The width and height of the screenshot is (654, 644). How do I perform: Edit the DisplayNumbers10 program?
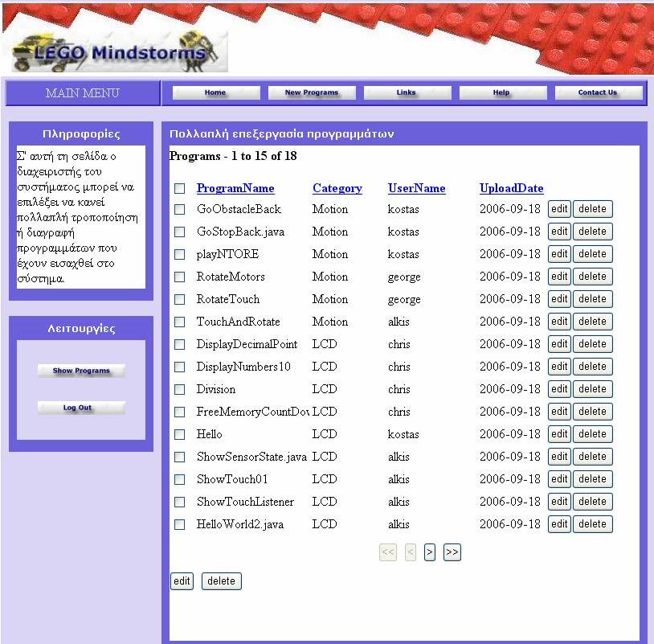click(559, 367)
